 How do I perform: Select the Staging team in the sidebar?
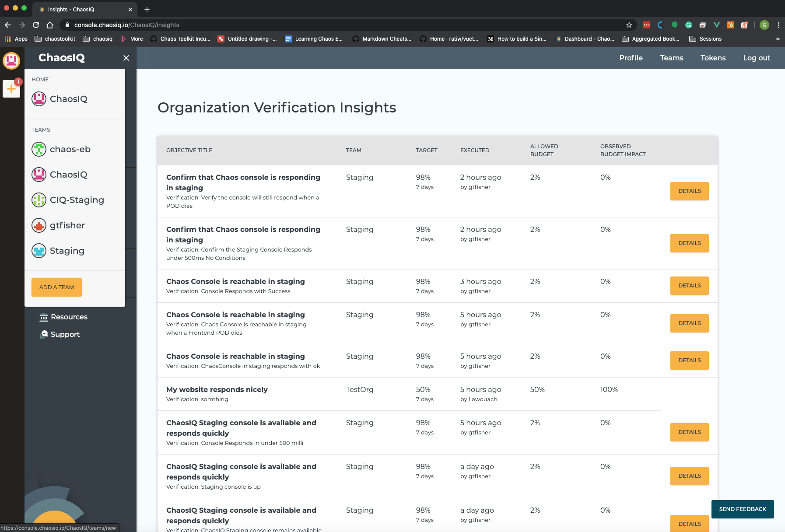[58, 251]
